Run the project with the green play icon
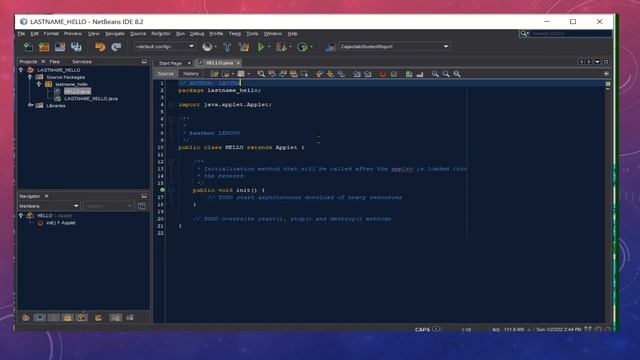The width and height of the screenshot is (640, 360). tap(261, 47)
